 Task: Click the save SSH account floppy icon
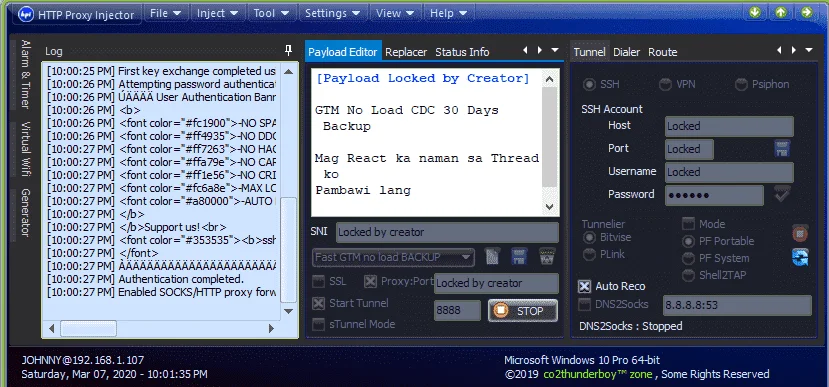782,149
